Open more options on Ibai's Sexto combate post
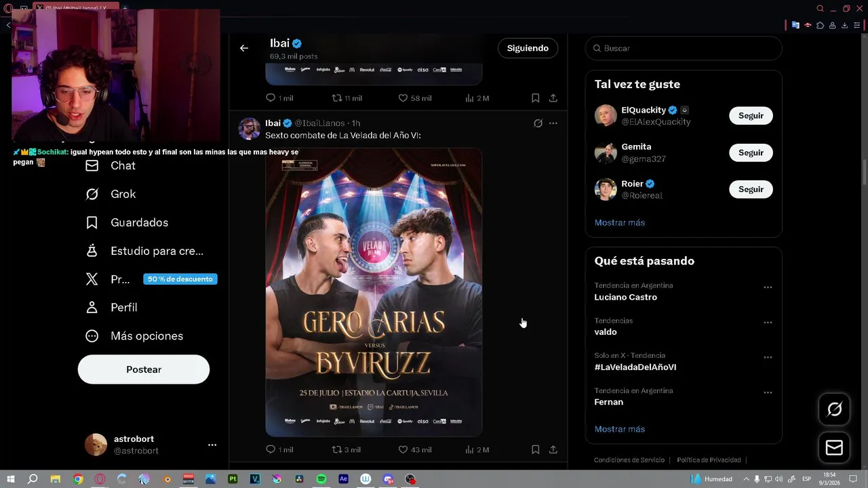Screen dimensions: 868x488 click(x=553, y=123)
